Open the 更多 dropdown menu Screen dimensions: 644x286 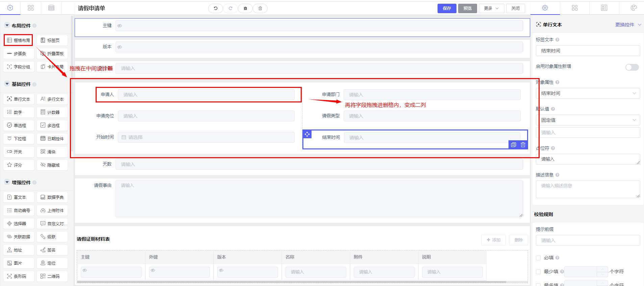point(491,8)
